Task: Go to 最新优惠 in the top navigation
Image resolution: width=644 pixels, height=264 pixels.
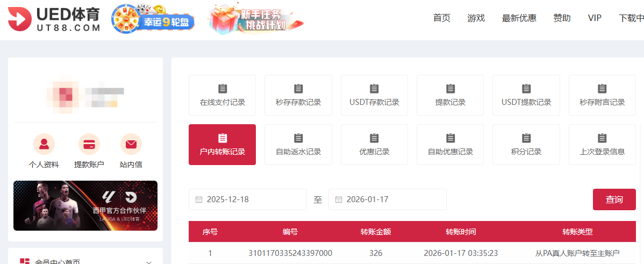Action: (x=519, y=18)
